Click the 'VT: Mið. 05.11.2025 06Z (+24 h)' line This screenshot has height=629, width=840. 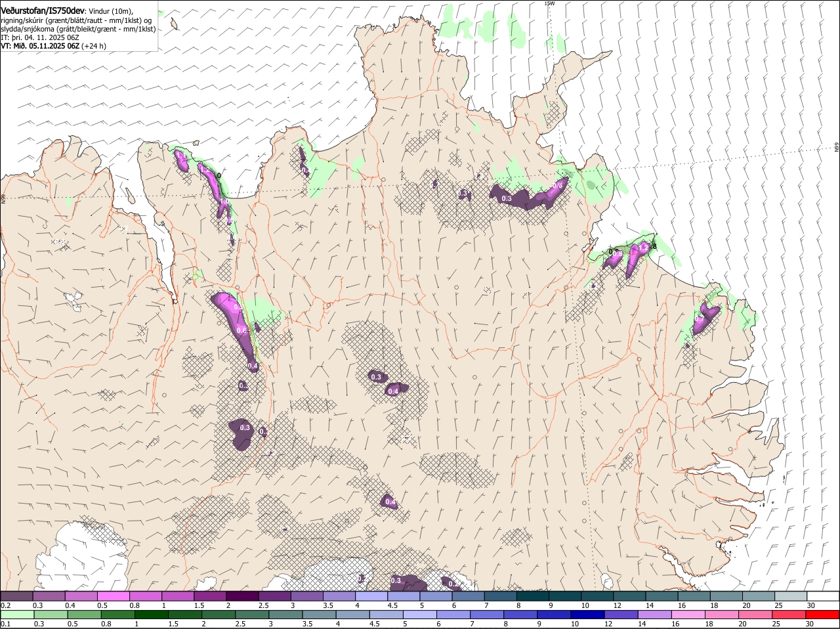coord(53,46)
